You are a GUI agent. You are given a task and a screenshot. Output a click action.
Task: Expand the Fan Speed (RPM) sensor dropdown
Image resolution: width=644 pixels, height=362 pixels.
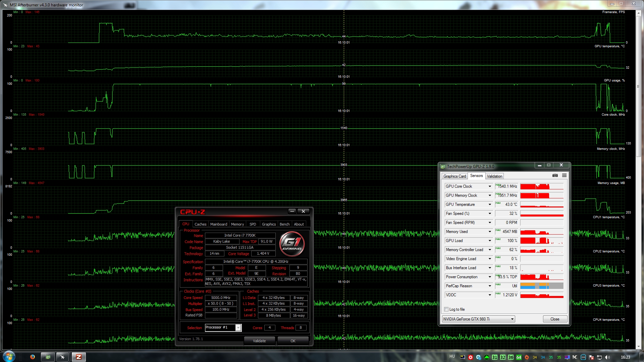[x=489, y=223]
